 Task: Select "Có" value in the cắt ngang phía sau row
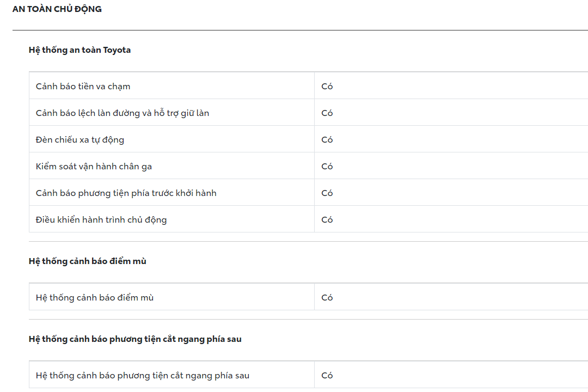coord(327,376)
